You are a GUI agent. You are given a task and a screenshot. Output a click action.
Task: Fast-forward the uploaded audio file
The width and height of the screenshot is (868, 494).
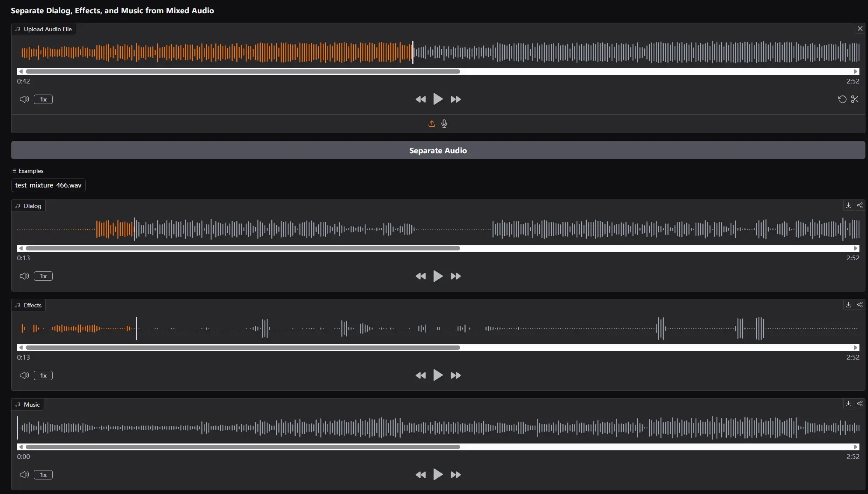(456, 99)
